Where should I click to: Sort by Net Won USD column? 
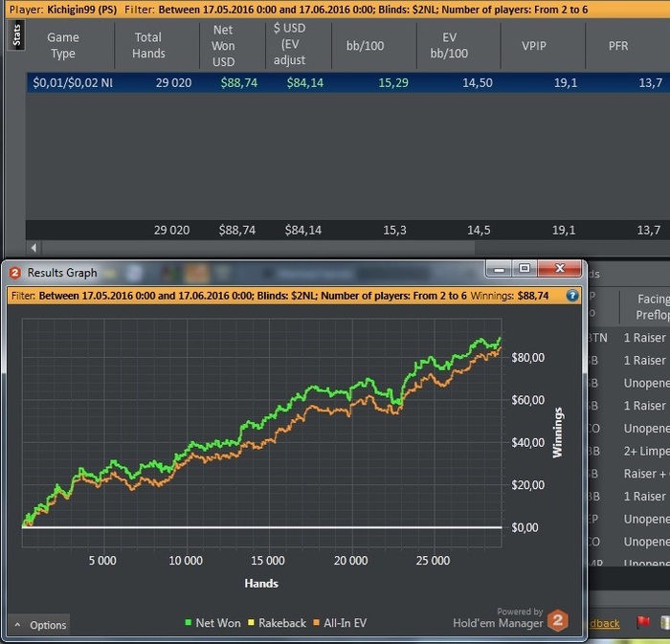click(x=223, y=45)
